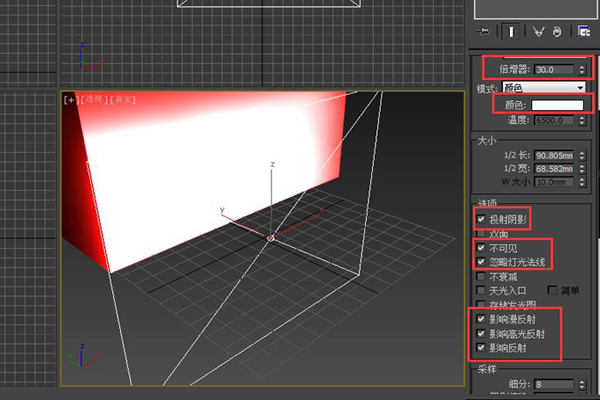
Task: Toggle the 影响漫反射 checkbox
Action: click(x=482, y=319)
